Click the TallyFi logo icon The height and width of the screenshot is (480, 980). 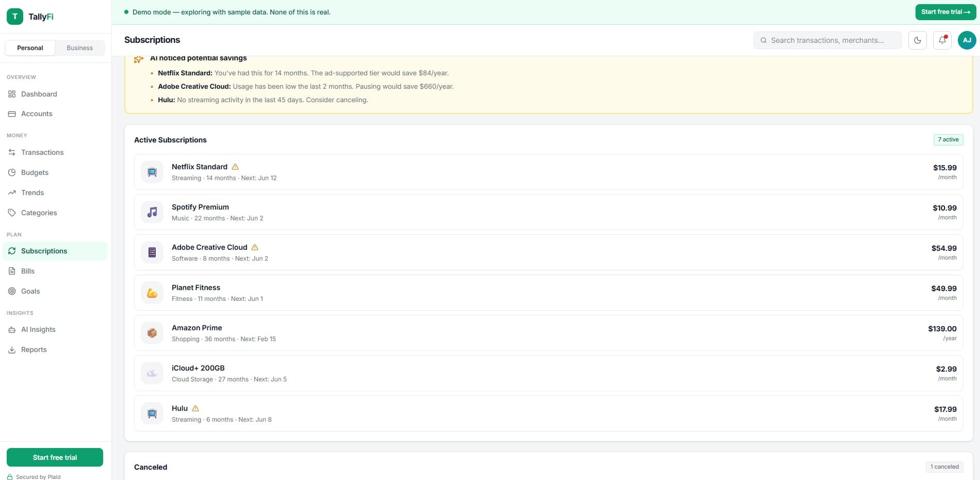click(x=15, y=17)
